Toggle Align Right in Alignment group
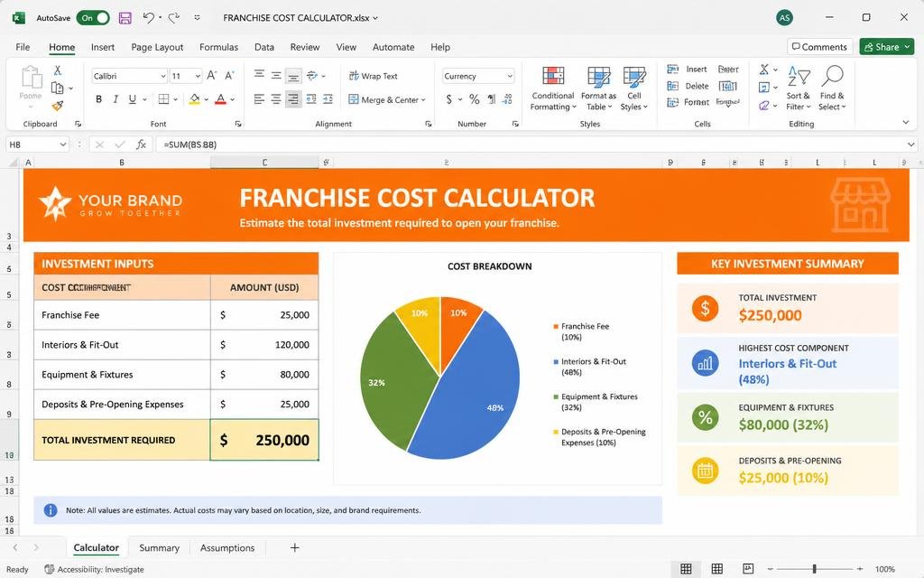 (x=293, y=99)
